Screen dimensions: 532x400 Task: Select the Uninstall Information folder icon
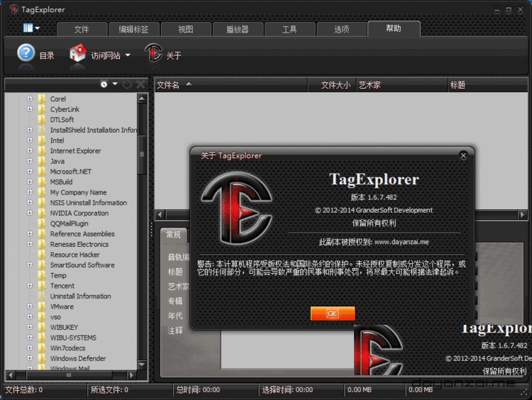[x=42, y=296]
